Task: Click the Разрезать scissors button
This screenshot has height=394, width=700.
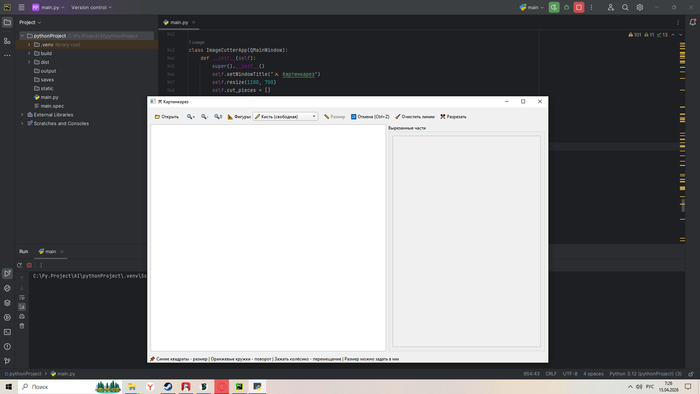Action: 453,116
